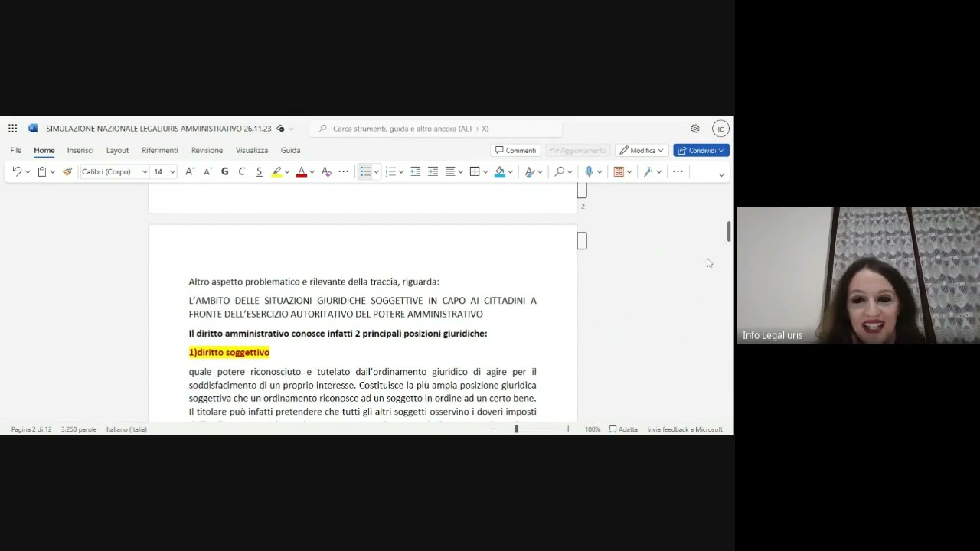The width and height of the screenshot is (980, 551).
Task: Open the text Styles icon
Action: point(530,171)
